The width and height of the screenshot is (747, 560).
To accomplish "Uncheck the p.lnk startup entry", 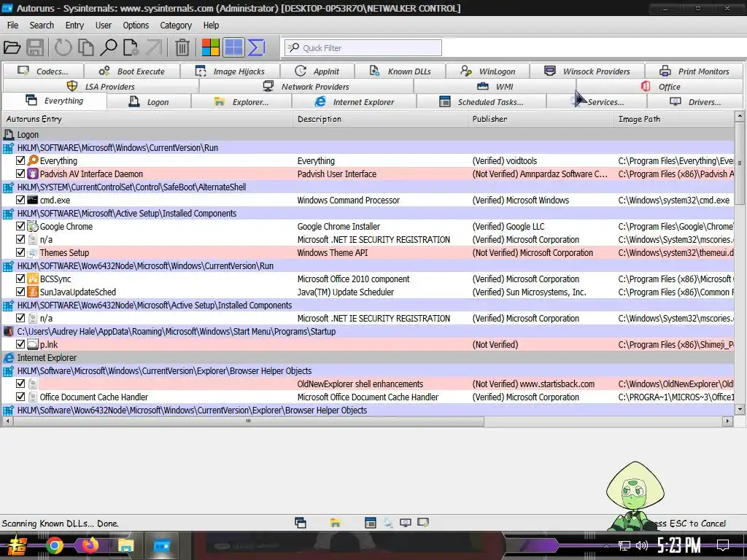I will point(20,344).
